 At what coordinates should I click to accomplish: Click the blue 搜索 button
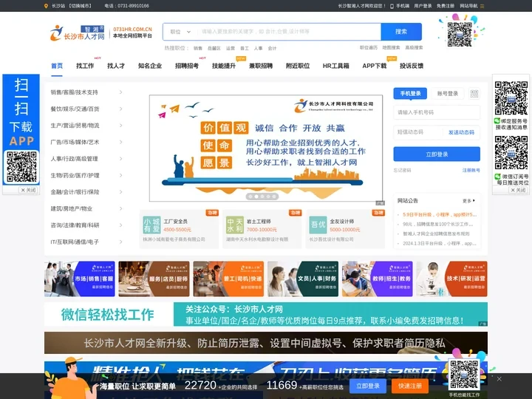(x=401, y=32)
